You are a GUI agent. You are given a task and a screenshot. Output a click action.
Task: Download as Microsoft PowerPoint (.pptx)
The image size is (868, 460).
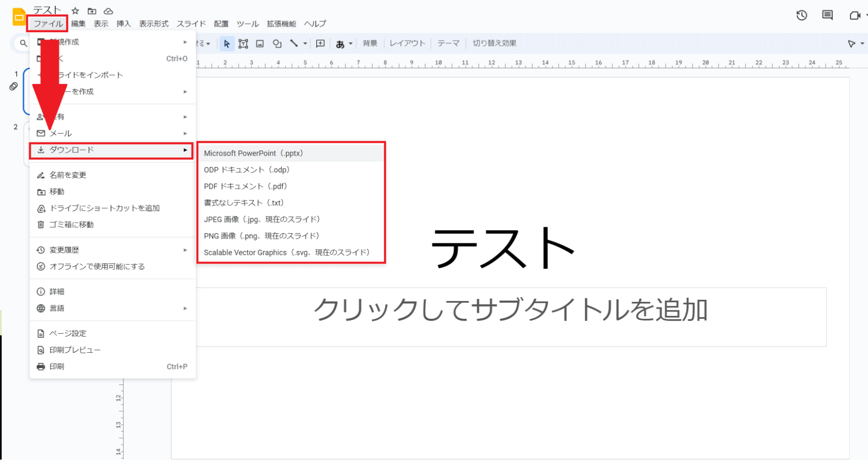[254, 153]
